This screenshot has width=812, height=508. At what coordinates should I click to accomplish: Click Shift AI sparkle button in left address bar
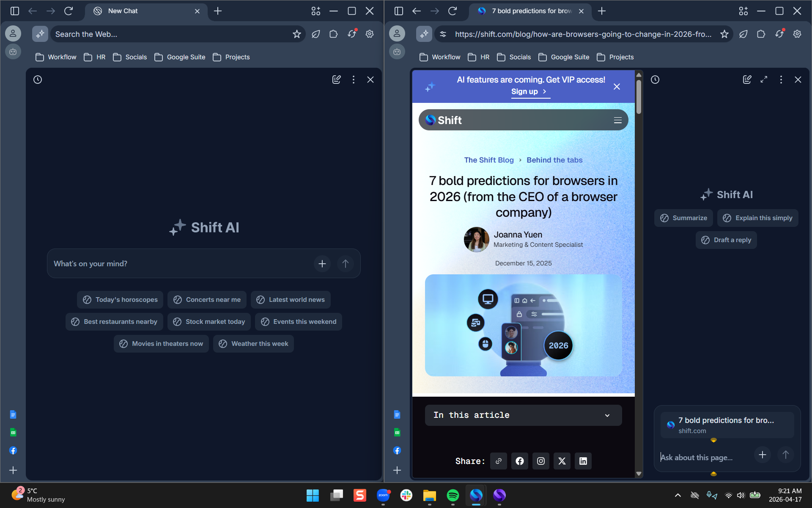(x=40, y=34)
